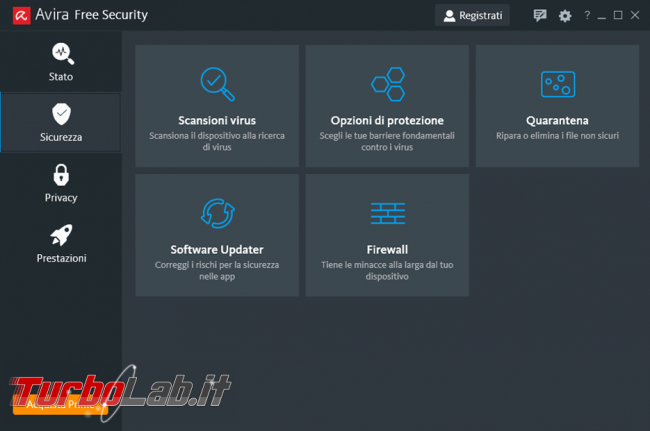The height and width of the screenshot is (431, 650).
Task: Click the 'Scansioni virus' title
Action: point(217,121)
